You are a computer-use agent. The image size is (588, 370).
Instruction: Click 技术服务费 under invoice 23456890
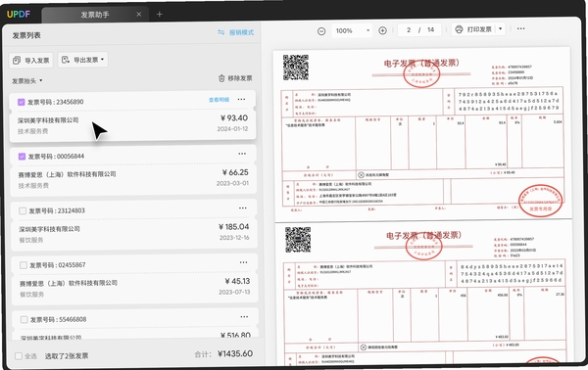(32, 131)
